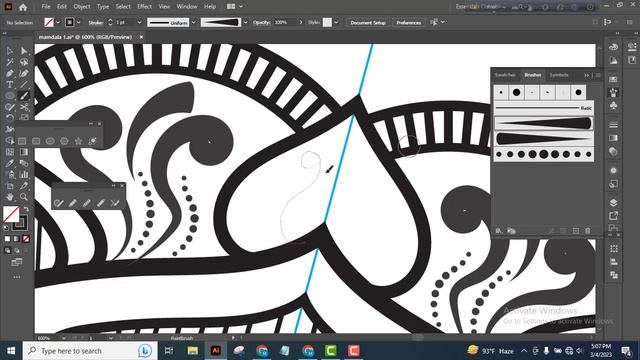Open the File menu
The width and height of the screenshot is (640, 360).
click(46, 7)
